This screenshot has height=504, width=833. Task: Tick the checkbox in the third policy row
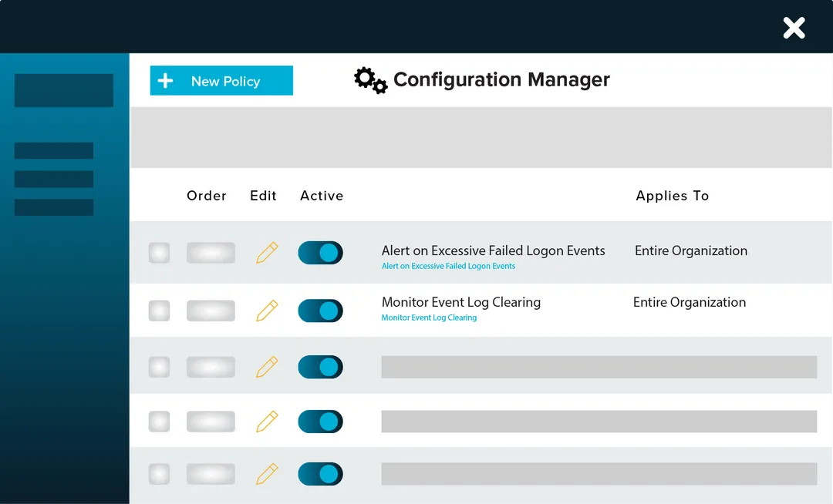click(x=160, y=367)
